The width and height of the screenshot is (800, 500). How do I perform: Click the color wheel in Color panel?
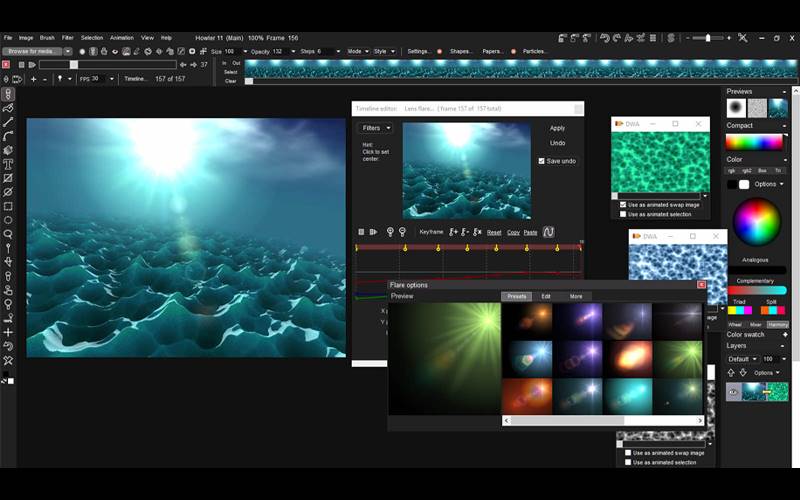click(756, 221)
